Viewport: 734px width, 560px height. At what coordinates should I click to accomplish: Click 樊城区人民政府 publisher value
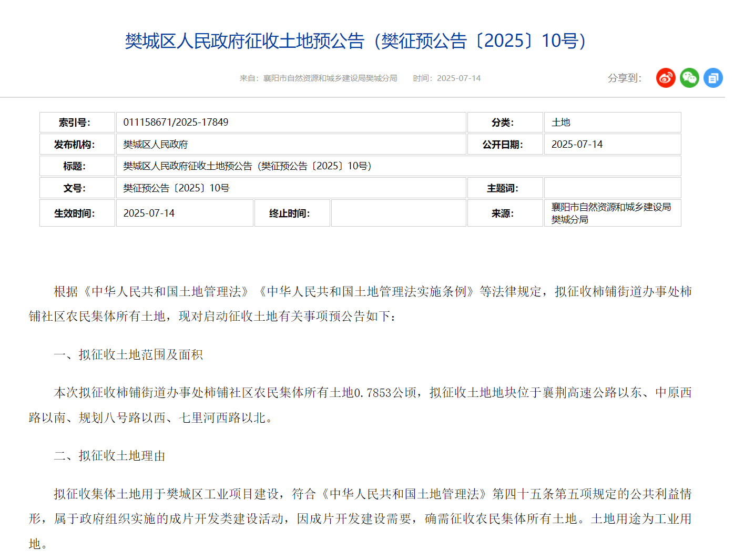[156, 144]
